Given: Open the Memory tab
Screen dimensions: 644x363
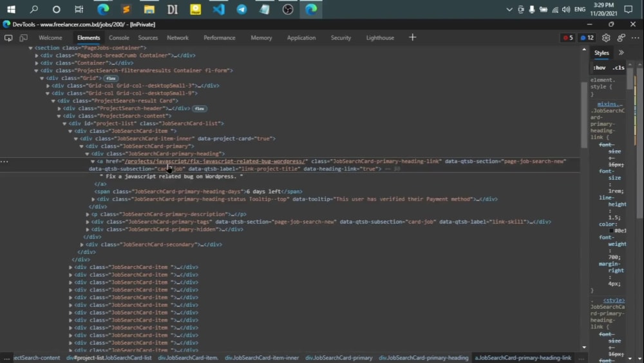Looking at the screenshot, I should pos(261,38).
